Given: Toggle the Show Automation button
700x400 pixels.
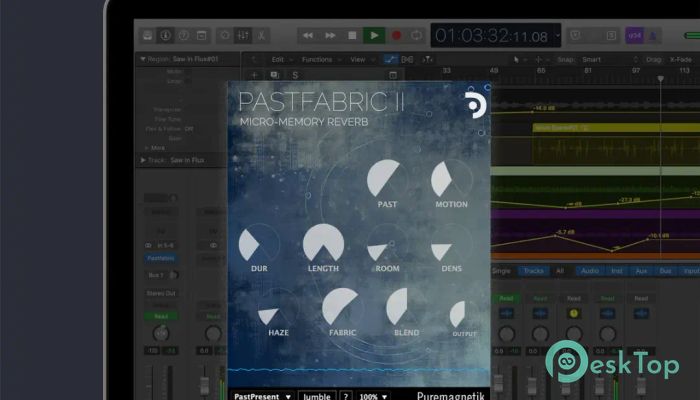Looking at the screenshot, I should click(x=391, y=59).
